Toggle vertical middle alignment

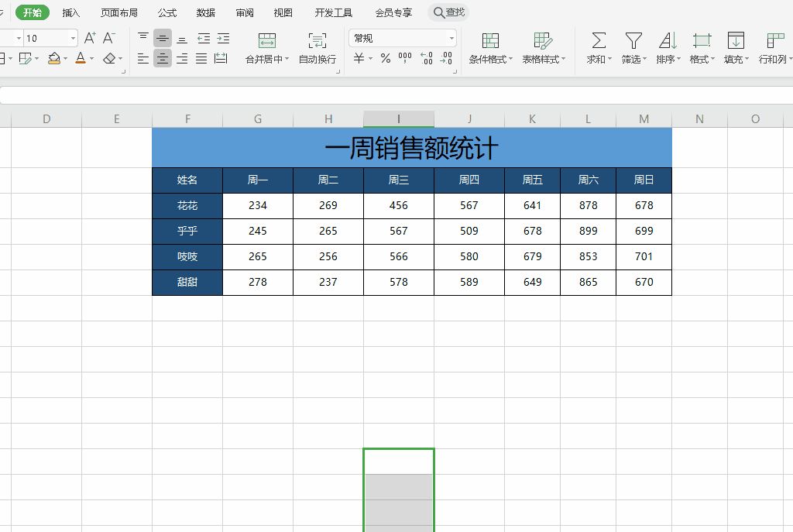click(x=163, y=38)
